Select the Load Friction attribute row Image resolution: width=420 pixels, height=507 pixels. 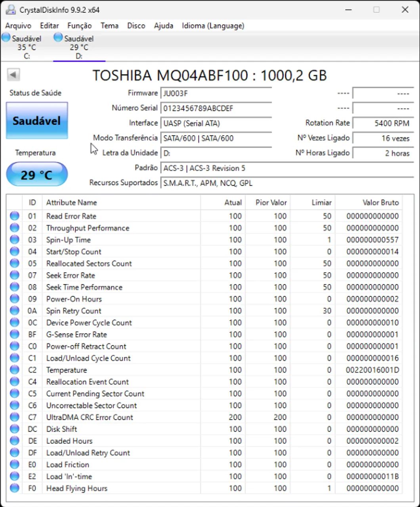coord(204,465)
